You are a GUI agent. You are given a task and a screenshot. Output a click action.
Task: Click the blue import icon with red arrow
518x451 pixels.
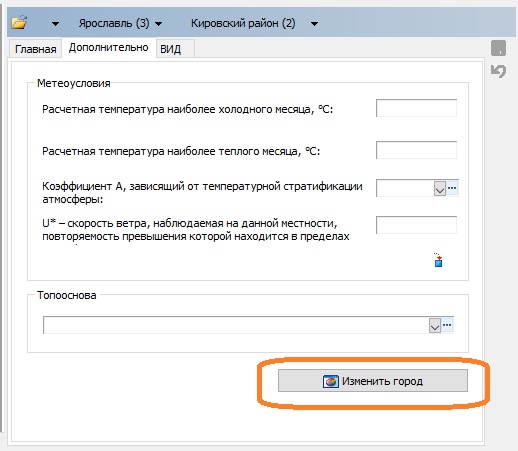438,260
